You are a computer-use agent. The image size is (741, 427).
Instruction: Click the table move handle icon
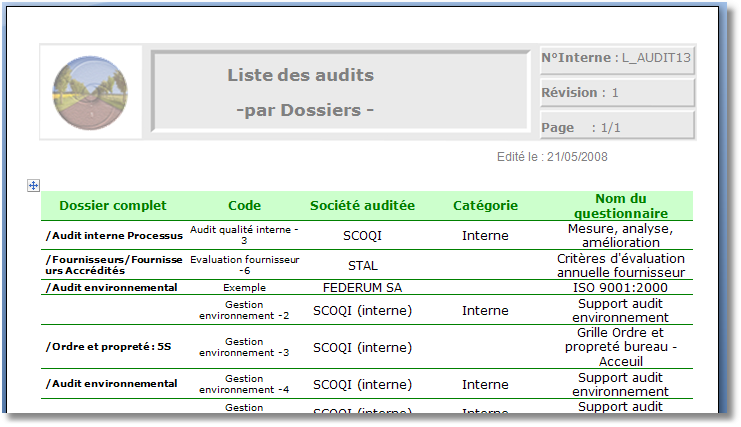pos(33,185)
